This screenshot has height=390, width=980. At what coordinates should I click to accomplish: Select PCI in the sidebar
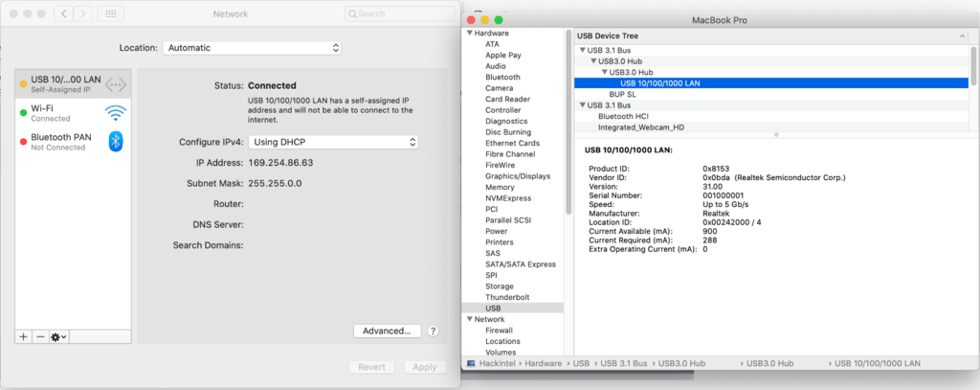pos(491,209)
